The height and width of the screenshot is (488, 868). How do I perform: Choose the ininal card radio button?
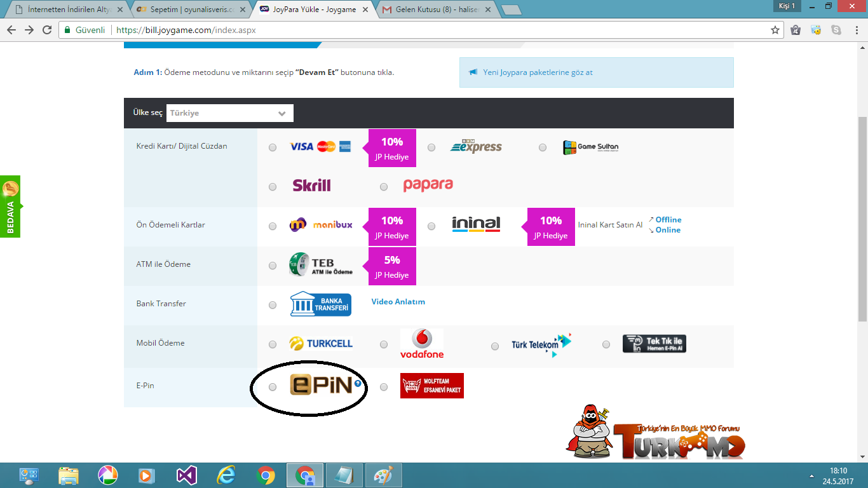(x=431, y=226)
